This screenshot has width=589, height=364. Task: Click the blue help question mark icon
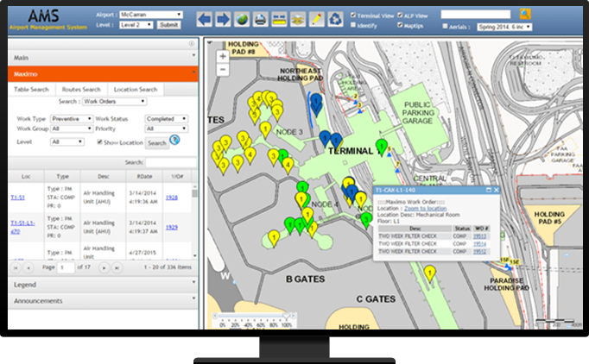coord(175,141)
